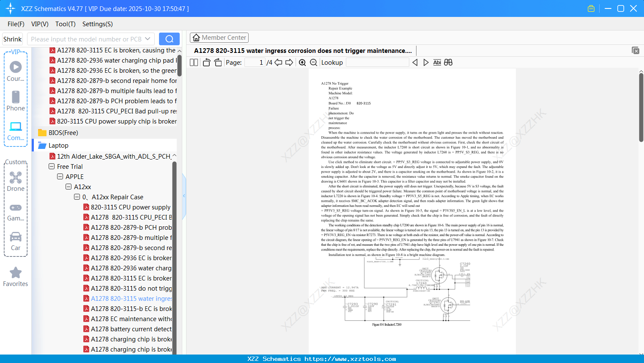Open the Settings(S) menu
This screenshot has height=363, width=644.
coord(98,24)
